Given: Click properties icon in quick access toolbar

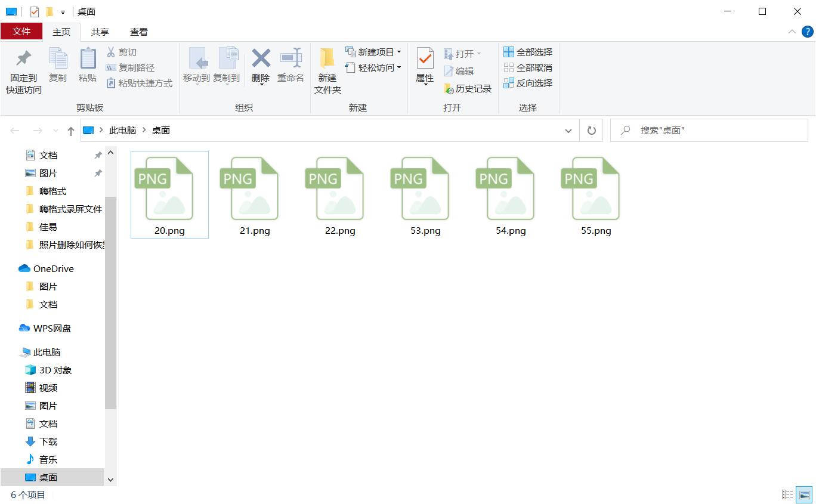Looking at the screenshot, I should 34,11.
